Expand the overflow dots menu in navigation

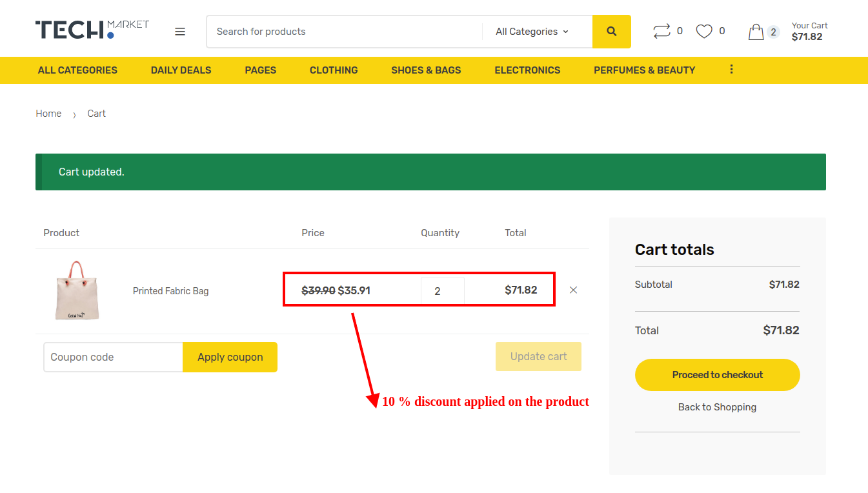(x=731, y=69)
